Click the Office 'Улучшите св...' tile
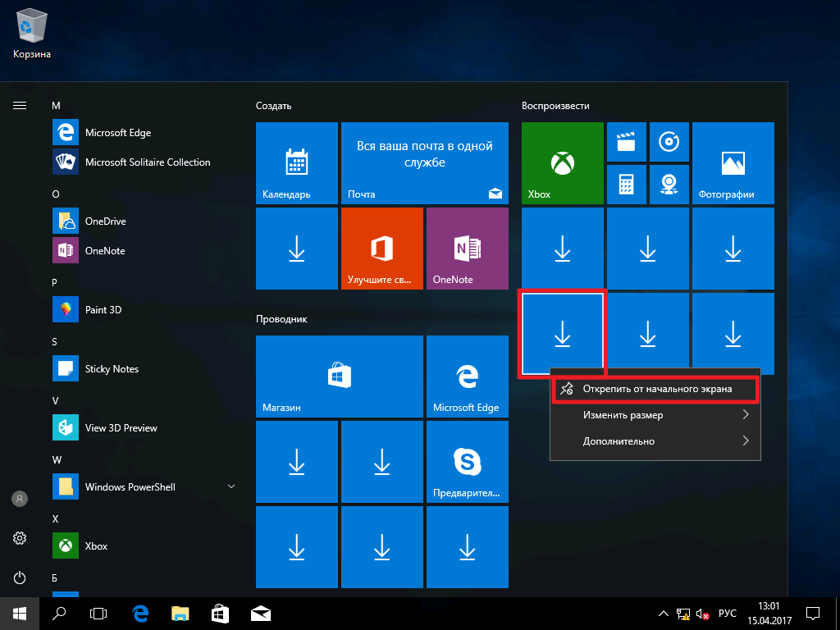 pos(382,249)
